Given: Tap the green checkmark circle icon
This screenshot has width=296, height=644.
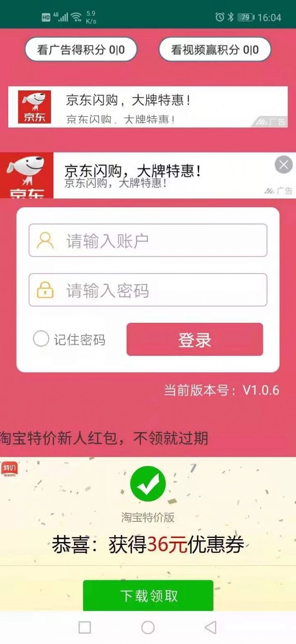Looking at the screenshot, I should (148, 484).
